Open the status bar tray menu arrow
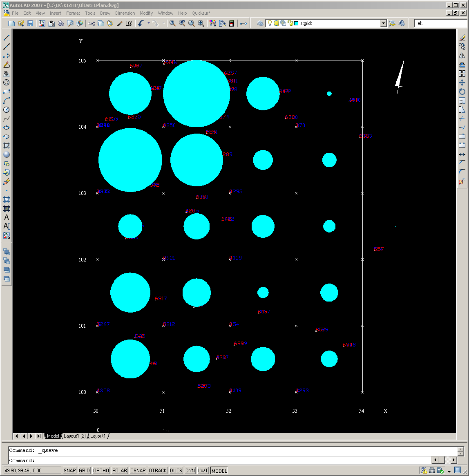The height and width of the screenshot is (476, 469). [x=449, y=471]
